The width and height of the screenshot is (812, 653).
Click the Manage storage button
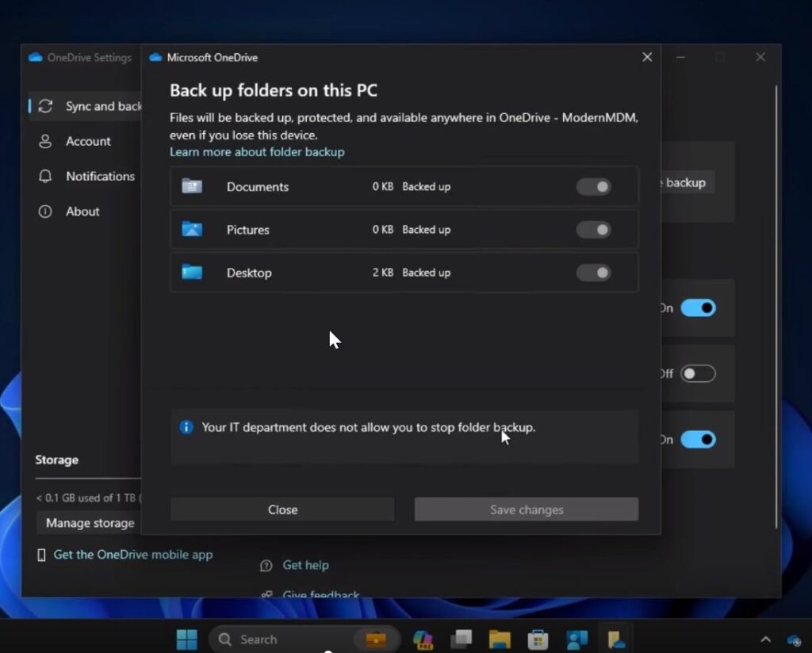point(90,523)
